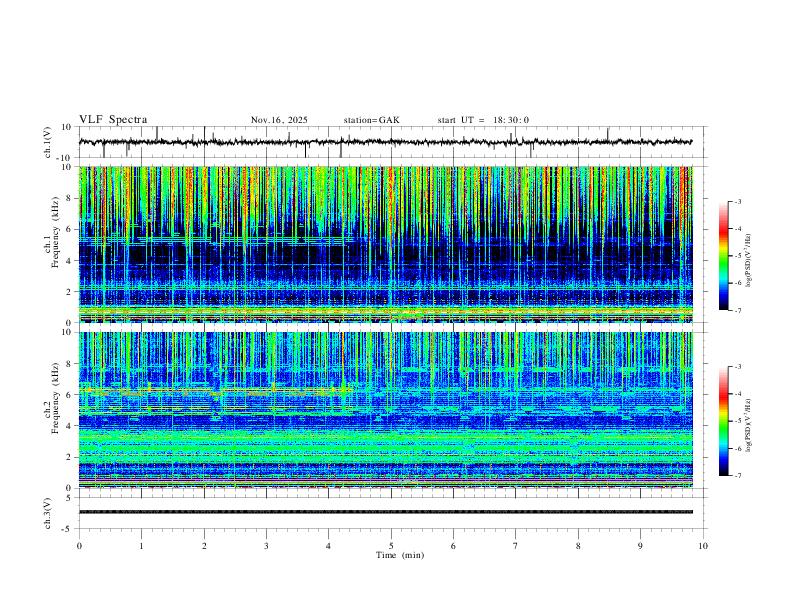792x612 pixels.
Task: Click the '-3' value on ch.1 colorbar
Action: pyautogui.click(x=737, y=201)
